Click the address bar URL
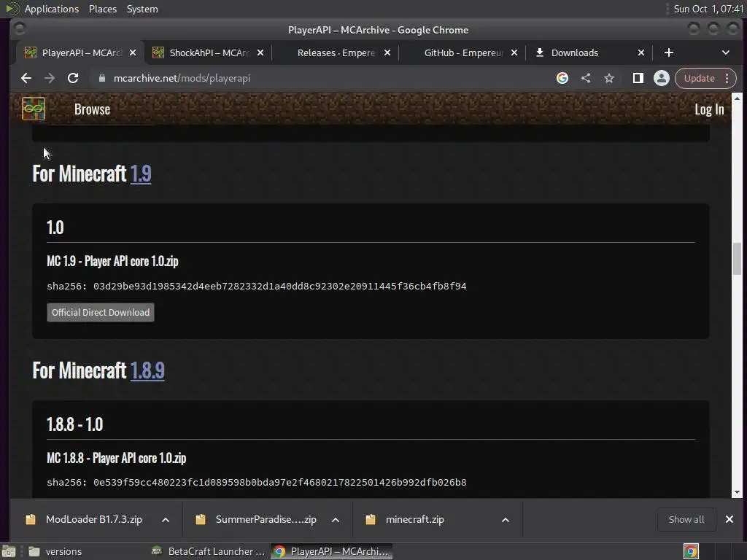747x560 pixels. (182, 78)
